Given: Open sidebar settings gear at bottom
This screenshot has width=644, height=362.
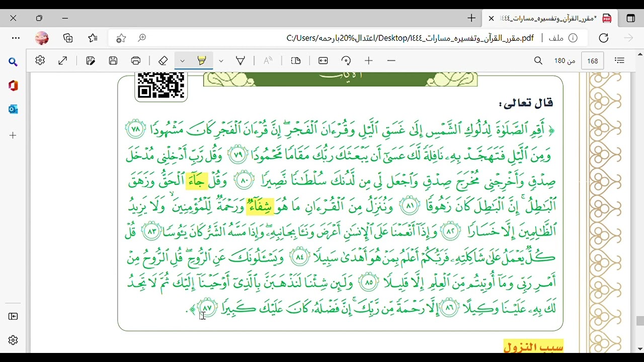Looking at the screenshot, I should [x=13, y=340].
